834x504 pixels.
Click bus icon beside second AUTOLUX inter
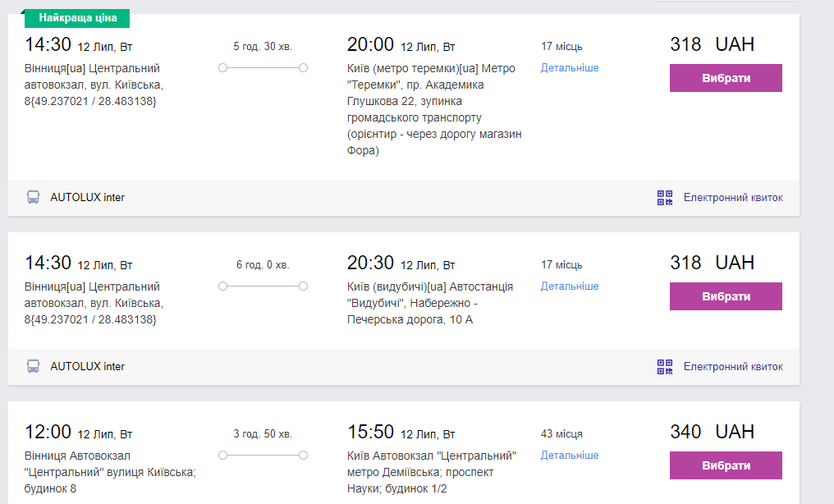(x=33, y=366)
